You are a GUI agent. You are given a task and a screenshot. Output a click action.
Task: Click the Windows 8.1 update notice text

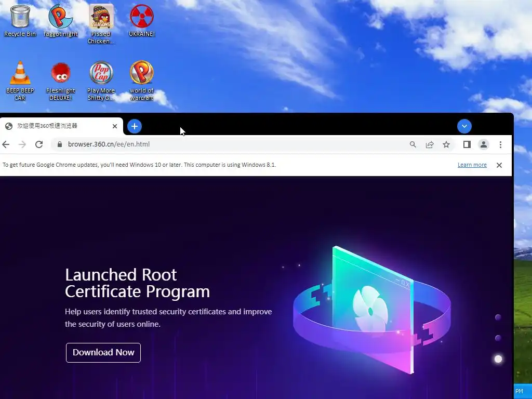(139, 165)
